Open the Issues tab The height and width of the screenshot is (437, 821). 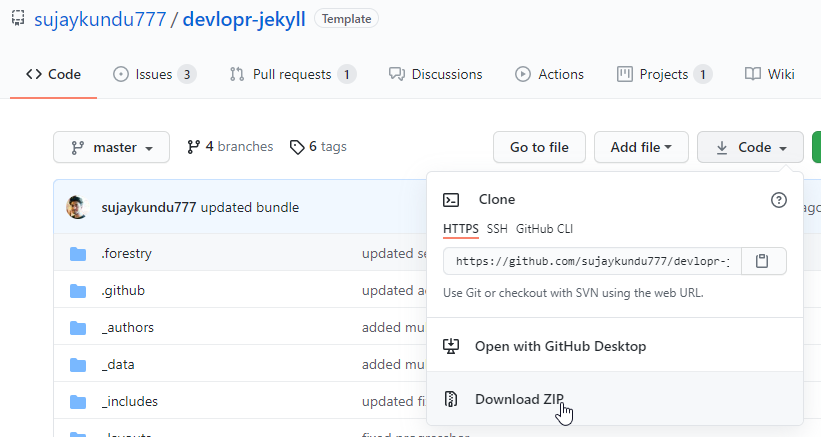154,74
